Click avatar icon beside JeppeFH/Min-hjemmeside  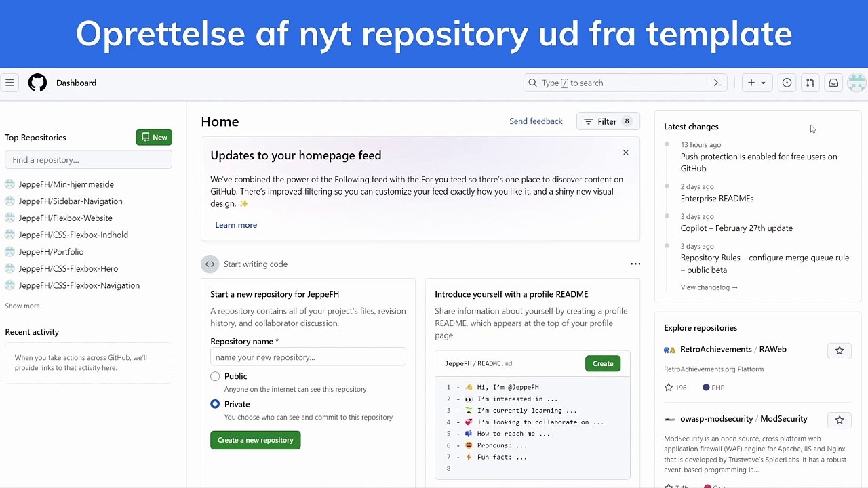coord(9,184)
